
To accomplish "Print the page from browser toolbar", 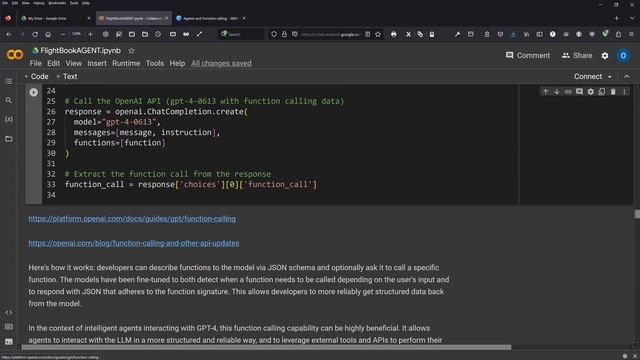I will 393,34.
